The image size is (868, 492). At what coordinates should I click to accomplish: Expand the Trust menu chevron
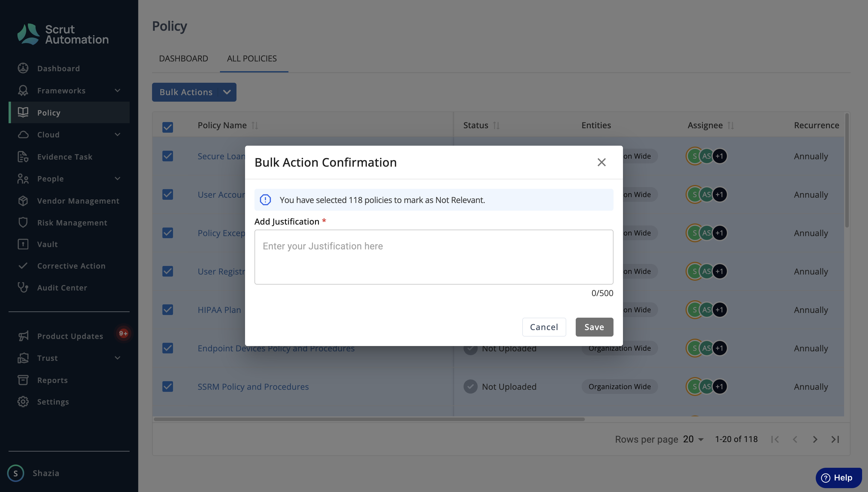tap(118, 358)
